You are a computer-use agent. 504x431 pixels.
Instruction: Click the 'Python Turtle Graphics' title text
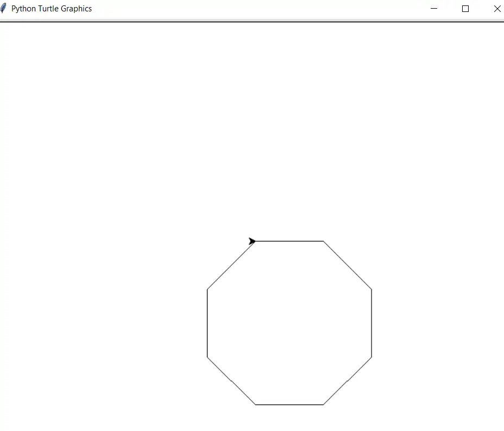tap(52, 9)
